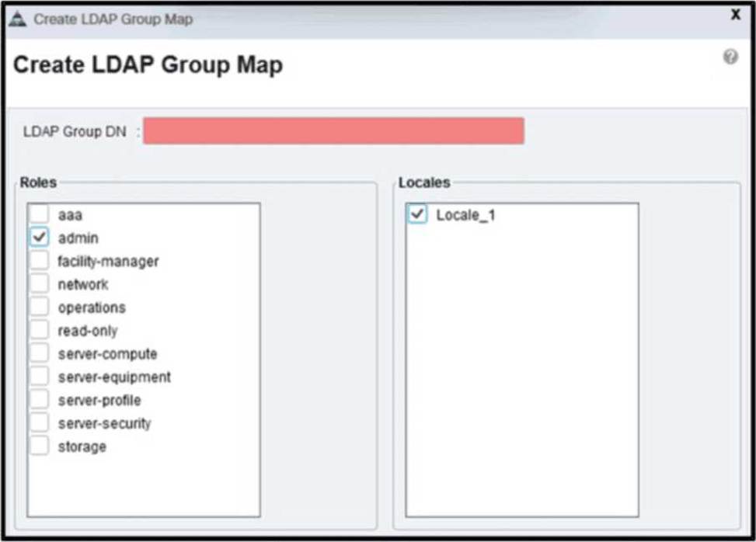Uncheck the admin role checkbox

(40, 238)
